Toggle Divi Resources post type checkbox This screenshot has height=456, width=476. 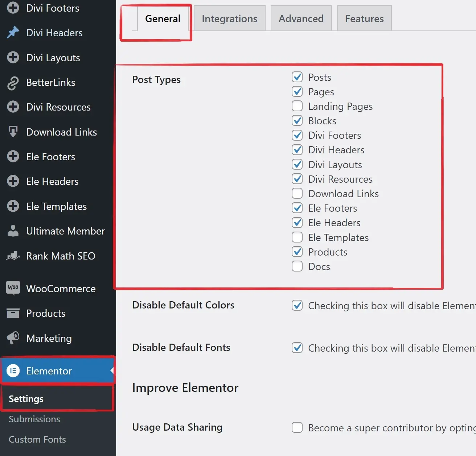pyautogui.click(x=297, y=179)
